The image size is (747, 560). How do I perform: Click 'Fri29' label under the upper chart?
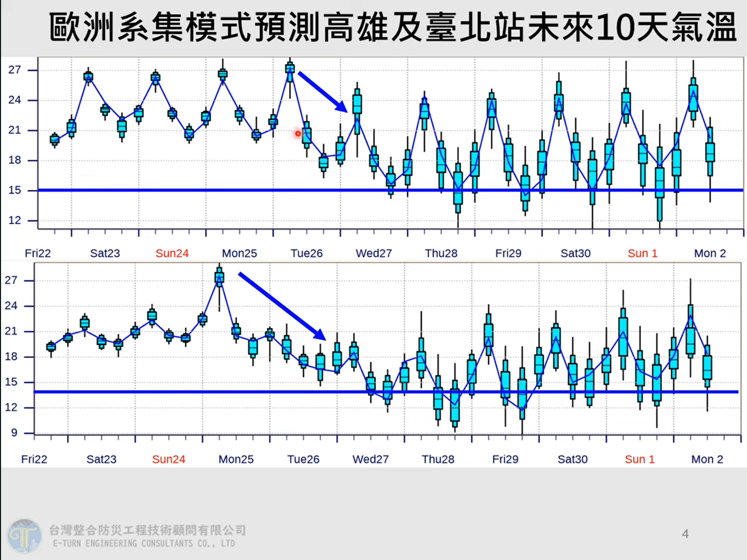(508, 253)
